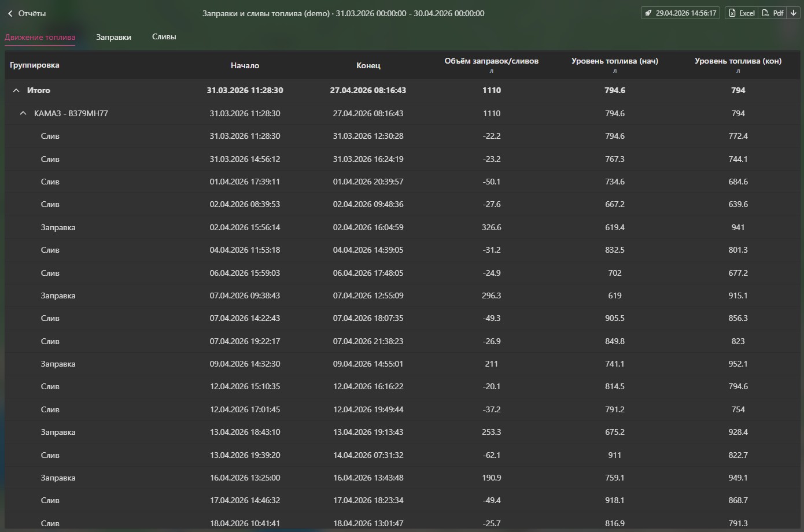Open the Сливы tab
Screen dimensions: 804x532
pos(164,36)
